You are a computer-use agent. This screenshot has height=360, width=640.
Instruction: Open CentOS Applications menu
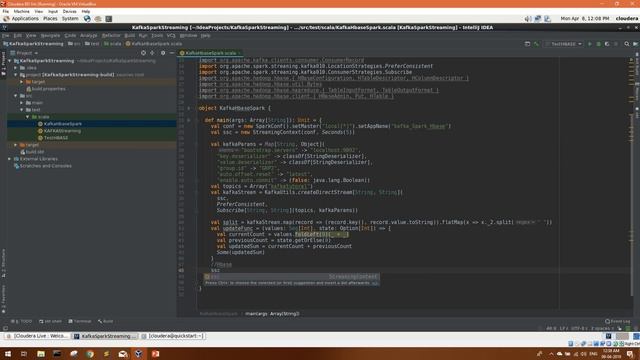tap(22, 19)
